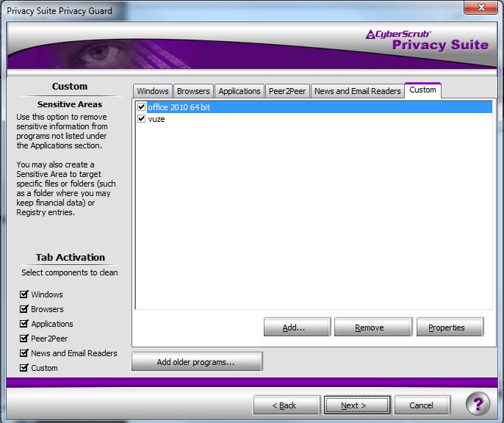
Task: Toggle the Windows component checkbox
Action: point(24,294)
